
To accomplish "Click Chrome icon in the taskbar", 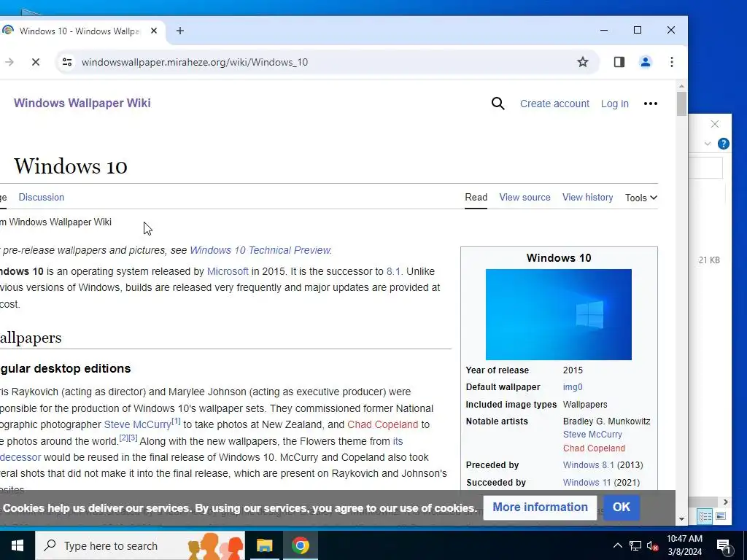I will 300,545.
